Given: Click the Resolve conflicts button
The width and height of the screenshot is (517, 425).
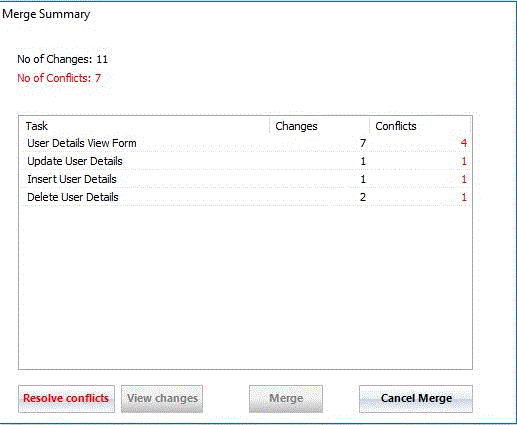Looking at the screenshot, I should 66,399.
